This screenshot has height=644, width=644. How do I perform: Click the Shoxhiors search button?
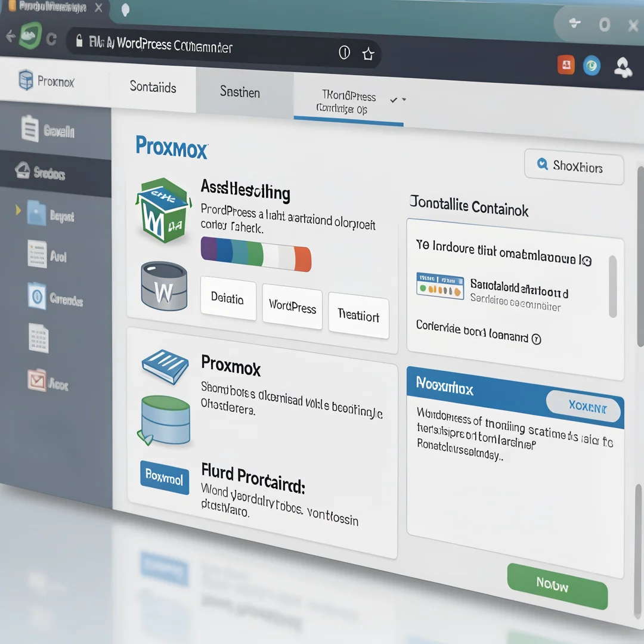(x=574, y=166)
